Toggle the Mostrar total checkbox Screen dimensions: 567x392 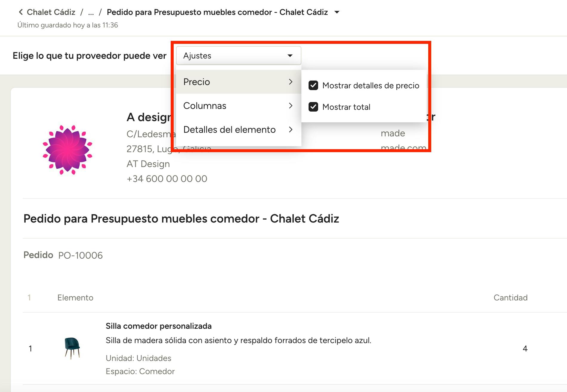click(x=313, y=107)
